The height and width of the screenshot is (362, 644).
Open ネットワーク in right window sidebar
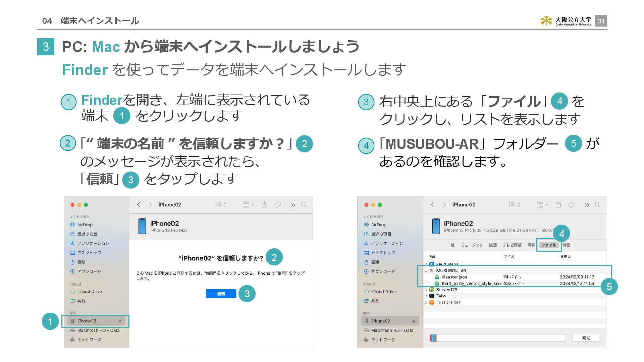click(380, 340)
